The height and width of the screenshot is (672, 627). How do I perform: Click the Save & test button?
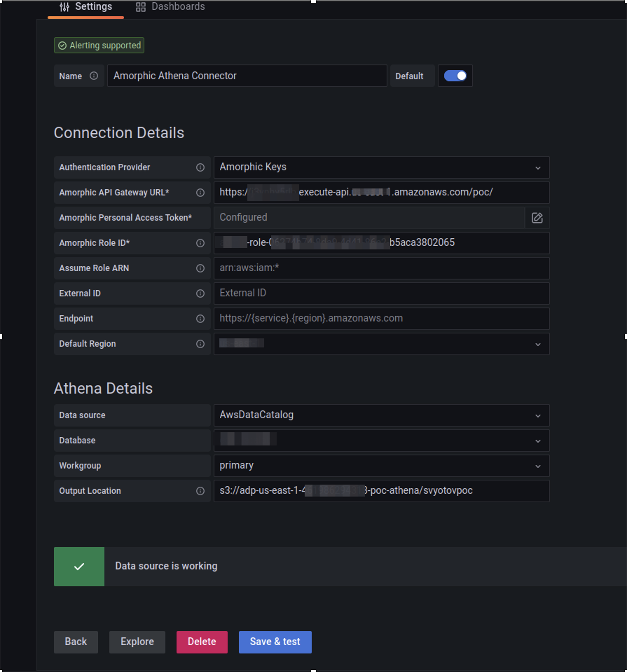pyautogui.click(x=275, y=642)
